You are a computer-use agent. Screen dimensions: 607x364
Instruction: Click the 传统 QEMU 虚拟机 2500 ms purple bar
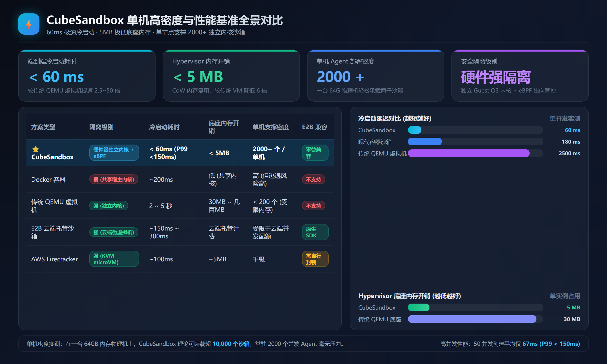469,153
